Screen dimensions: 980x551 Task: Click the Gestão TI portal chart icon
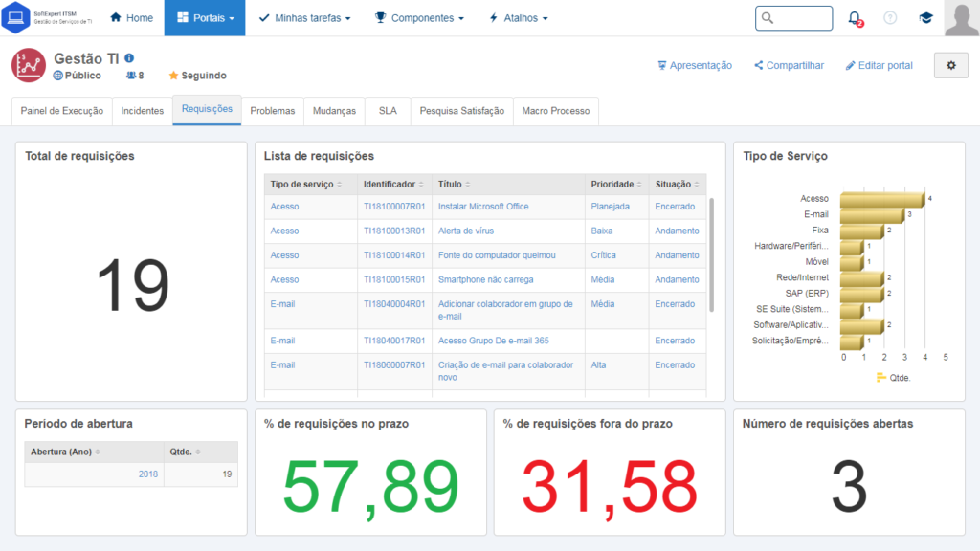29,65
